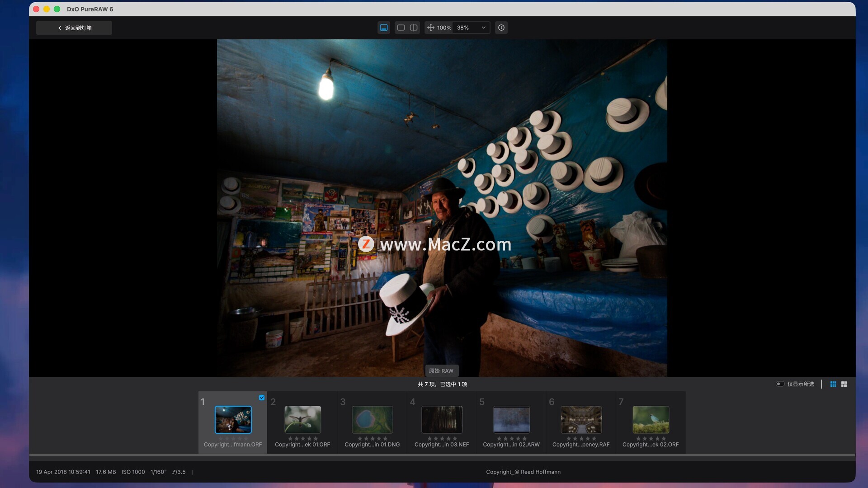Click the 原始 RAW label on preview
The width and height of the screenshot is (868, 488).
click(x=441, y=371)
